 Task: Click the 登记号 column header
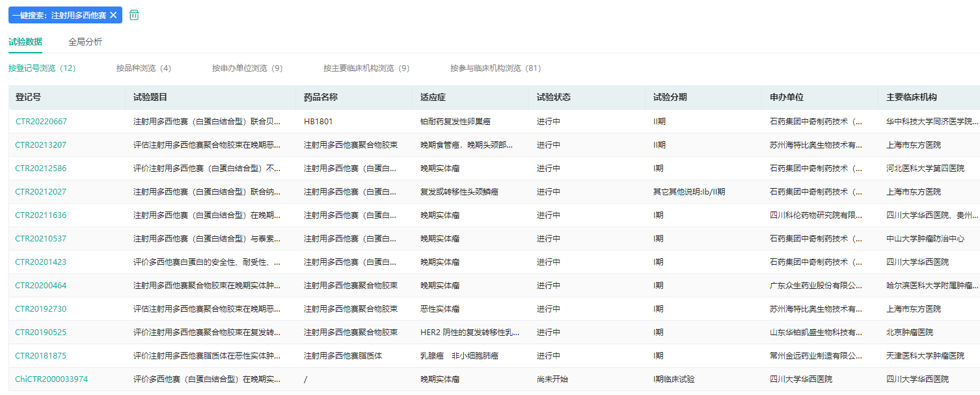pyautogui.click(x=28, y=98)
